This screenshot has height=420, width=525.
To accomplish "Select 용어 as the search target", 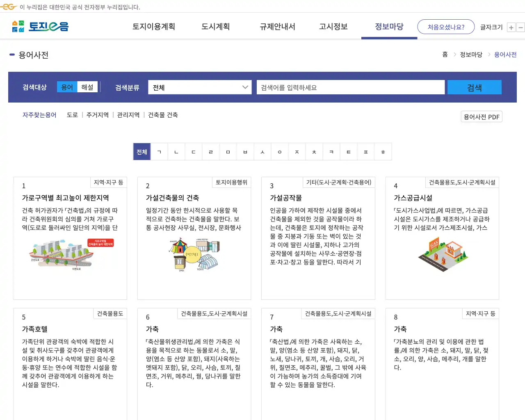I will 67,87.
